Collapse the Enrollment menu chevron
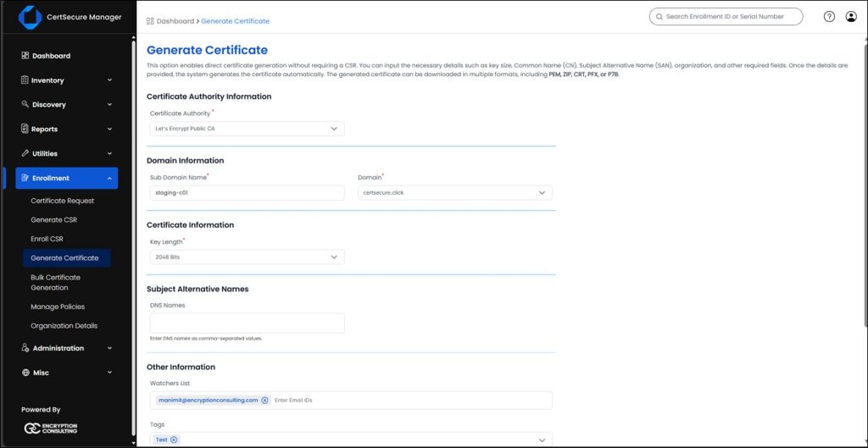Image resolution: width=868 pixels, height=448 pixels. click(x=109, y=178)
